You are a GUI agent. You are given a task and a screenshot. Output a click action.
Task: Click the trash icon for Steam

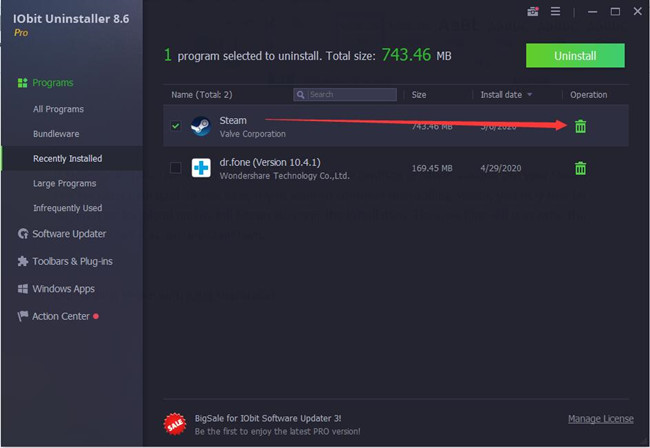pyautogui.click(x=580, y=126)
